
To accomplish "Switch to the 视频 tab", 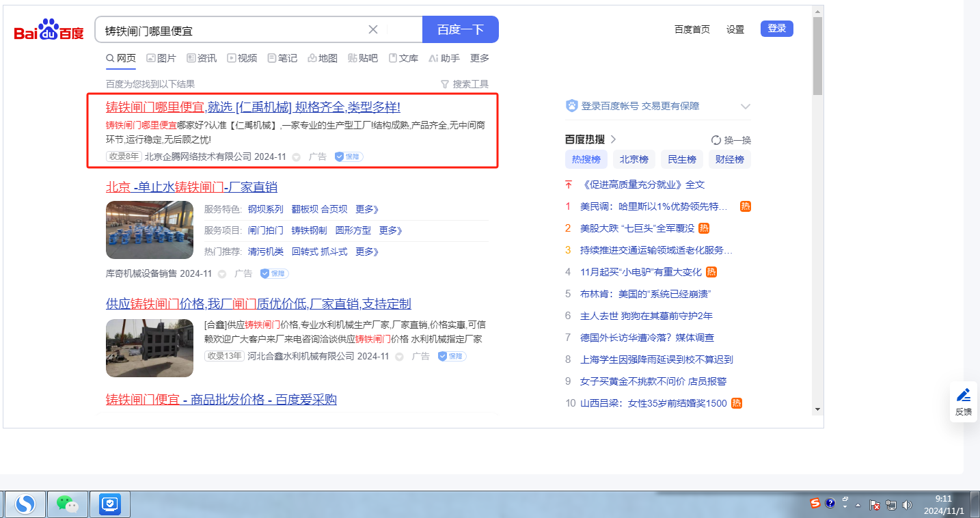I will (x=242, y=58).
